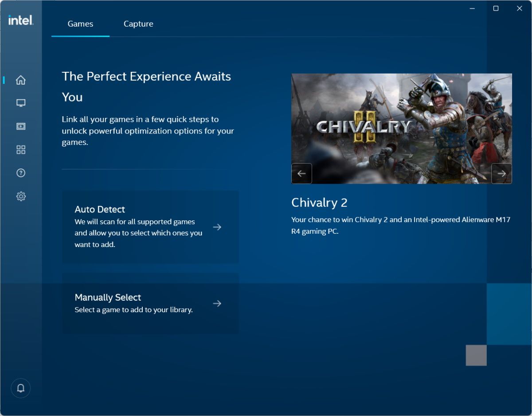Select the four-squares apps grid icon
Screen dimensions: 532x416
tap(21, 149)
